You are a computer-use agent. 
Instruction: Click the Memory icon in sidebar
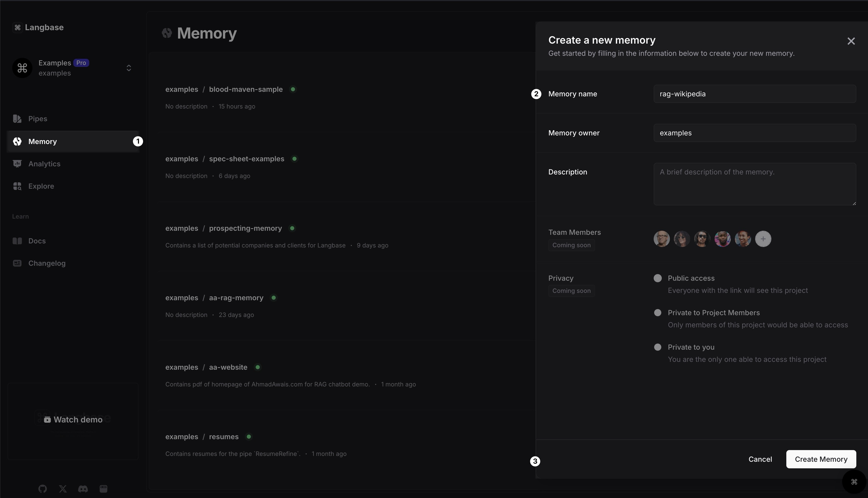point(17,141)
